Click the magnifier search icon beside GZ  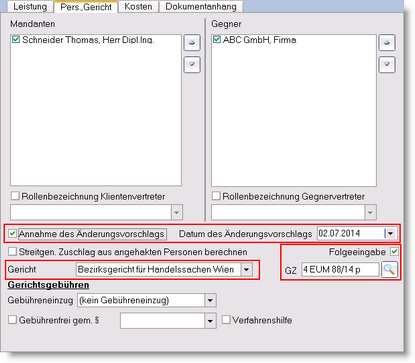(389, 269)
